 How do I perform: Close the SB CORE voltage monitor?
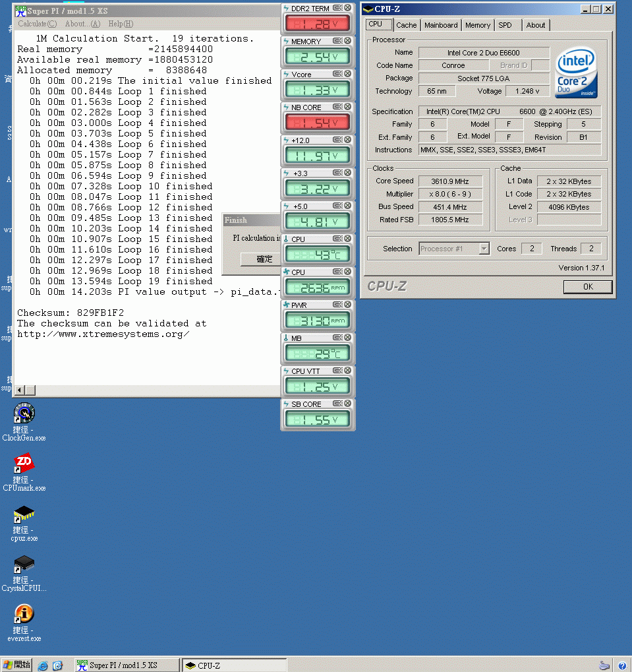tap(348, 404)
